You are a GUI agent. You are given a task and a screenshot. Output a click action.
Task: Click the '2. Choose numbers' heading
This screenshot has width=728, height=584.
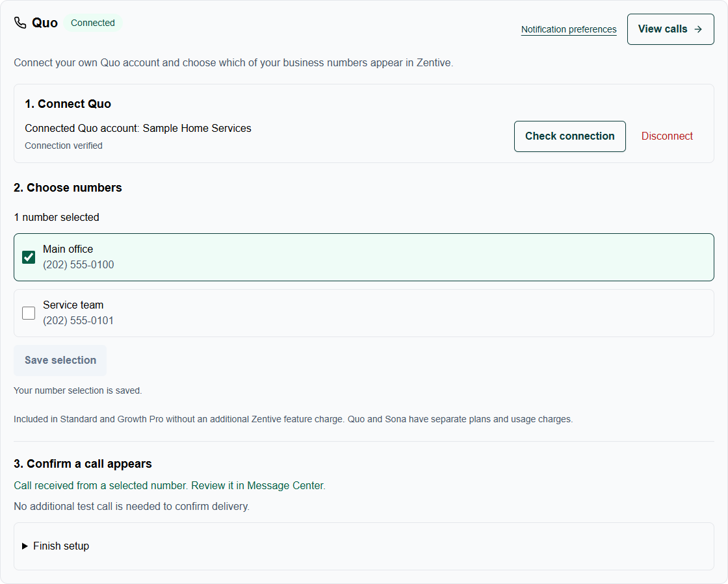tap(68, 187)
